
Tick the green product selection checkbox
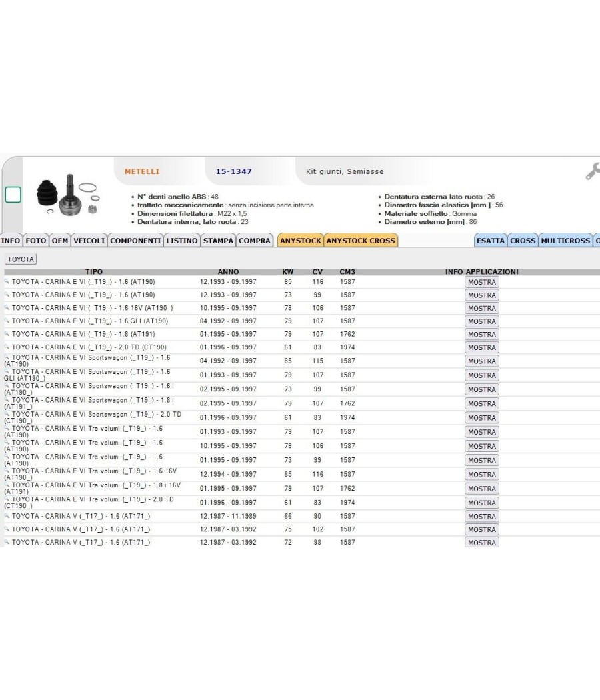click(x=13, y=195)
